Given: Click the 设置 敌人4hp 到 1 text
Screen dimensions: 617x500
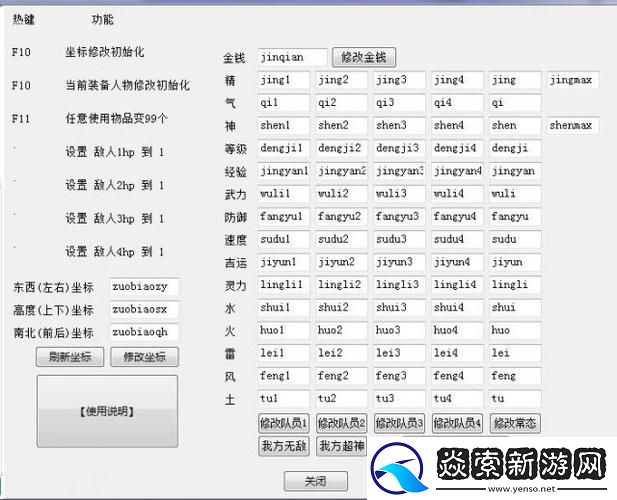Looking at the screenshot, I should [115, 252].
